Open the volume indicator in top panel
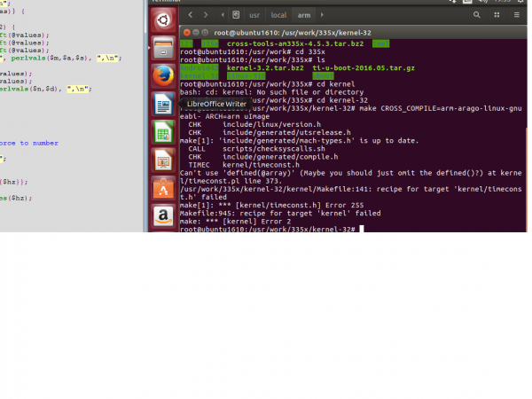 486,3
